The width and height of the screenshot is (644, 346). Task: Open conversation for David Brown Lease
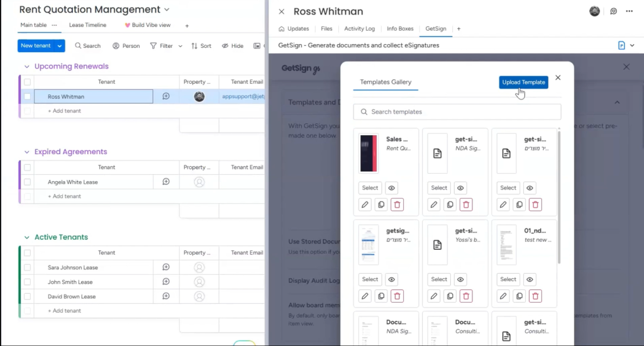(166, 296)
